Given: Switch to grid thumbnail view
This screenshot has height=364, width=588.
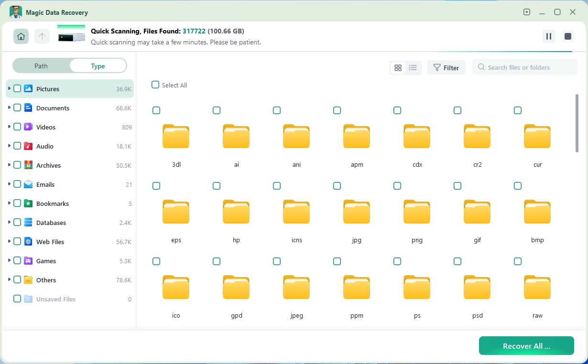Looking at the screenshot, I should (398, 68).
